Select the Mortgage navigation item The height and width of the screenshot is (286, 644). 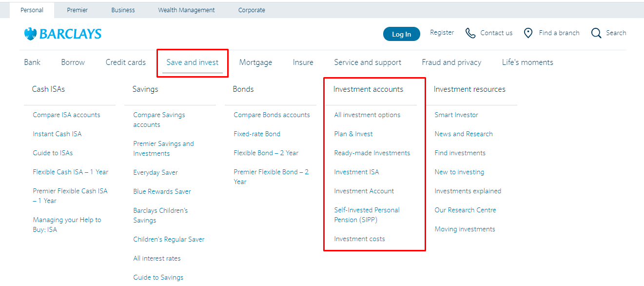click(x=255, y=62)
